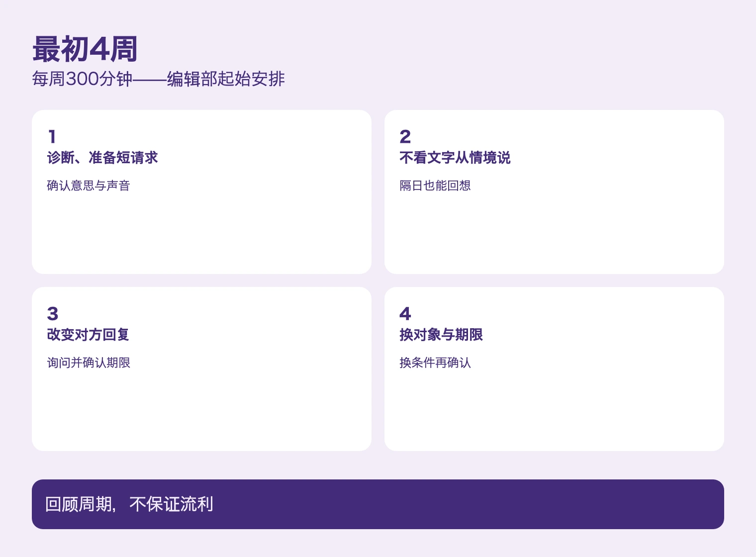Select heading '不看文字从情境说'
The width and height of the screenshot is (756, 557).
pyautogui.click(x=455, y=158)
